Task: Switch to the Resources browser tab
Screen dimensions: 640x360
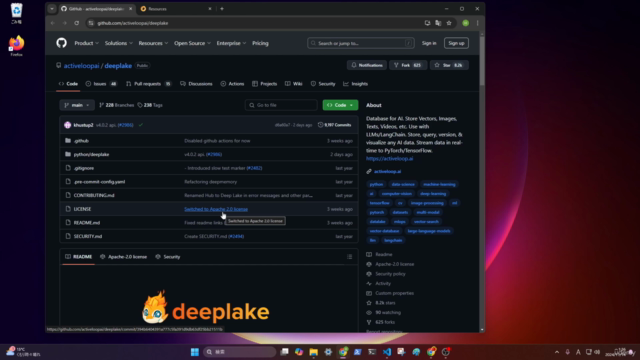Action: click(x=176, y=9)
